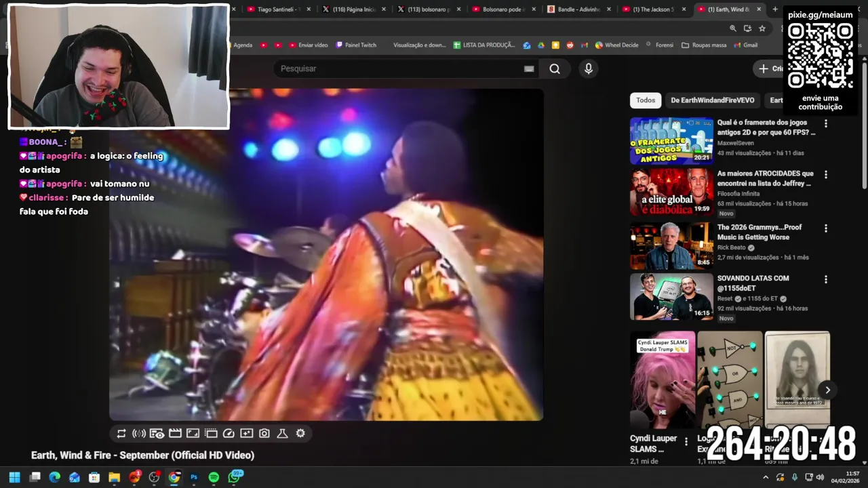
Task: Open a new browser tab with plus
Action: pyautogui.click(x=775, y=9)
